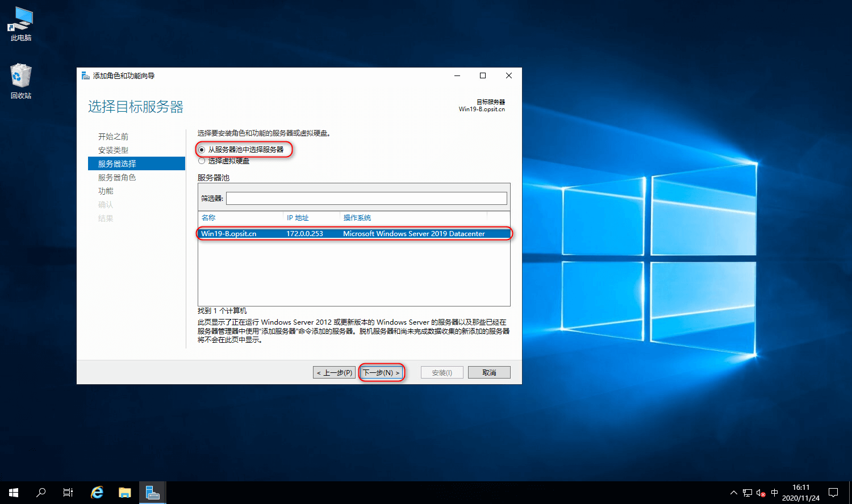Click the 上一步(P) back button
Screen dimensions: 852x504
click(334, 372)
